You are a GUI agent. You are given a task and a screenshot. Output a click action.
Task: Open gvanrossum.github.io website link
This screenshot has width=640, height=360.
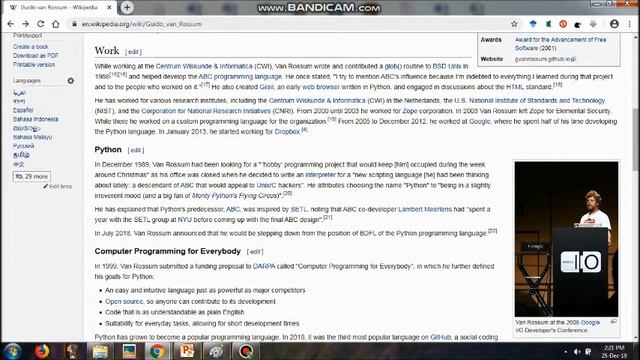click(x=545, y=59)
